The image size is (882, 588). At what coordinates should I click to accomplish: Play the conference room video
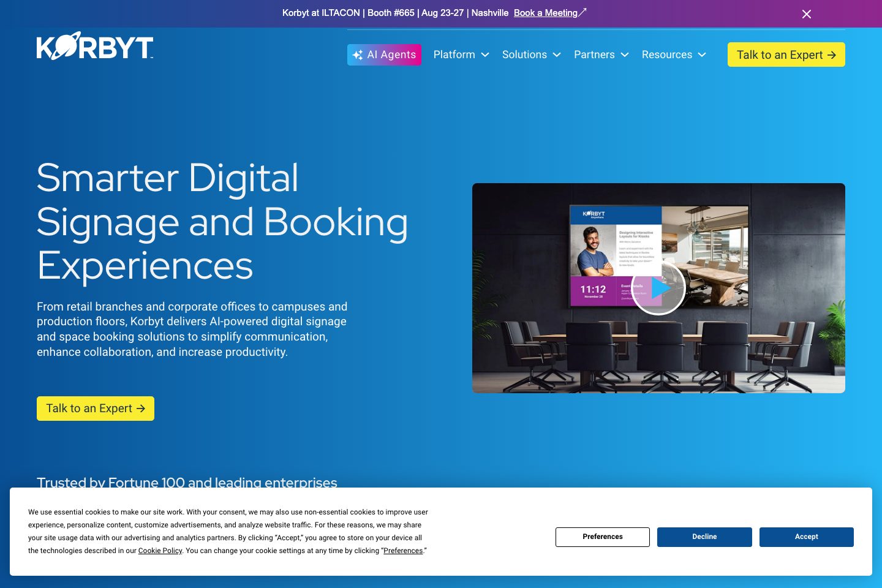[658, 288]
